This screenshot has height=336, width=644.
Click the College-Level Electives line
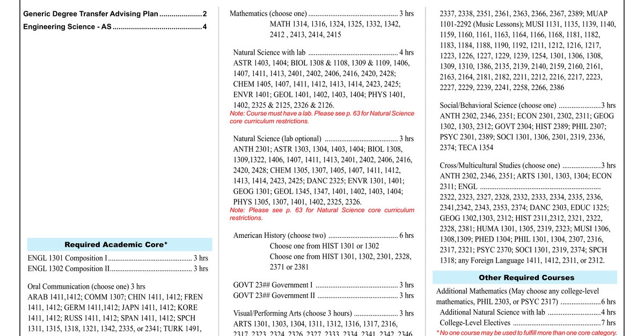(x=528, y=323)
